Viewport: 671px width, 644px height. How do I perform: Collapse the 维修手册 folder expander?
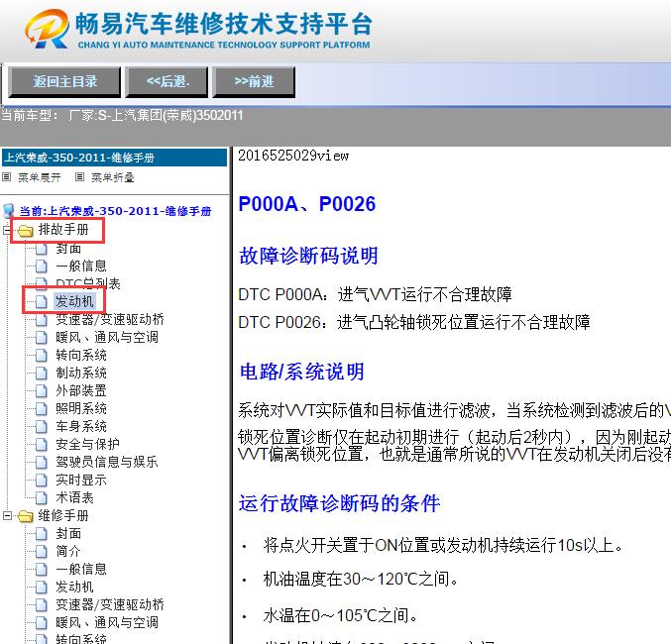point(7,516)
